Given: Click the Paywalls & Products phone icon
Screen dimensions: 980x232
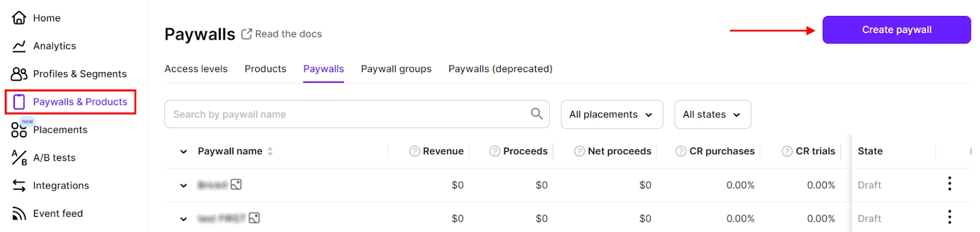Looking at the screenshot, I should point(19,102).
